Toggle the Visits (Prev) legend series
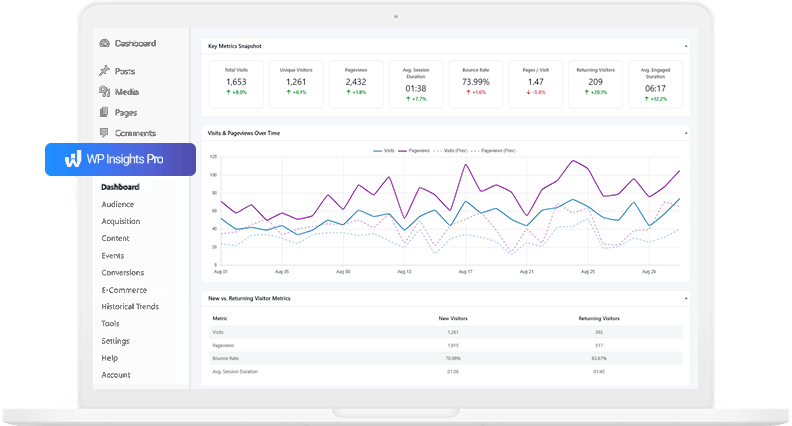The width and height of the screenshot is (792, 426). click(x=450, y=151)
